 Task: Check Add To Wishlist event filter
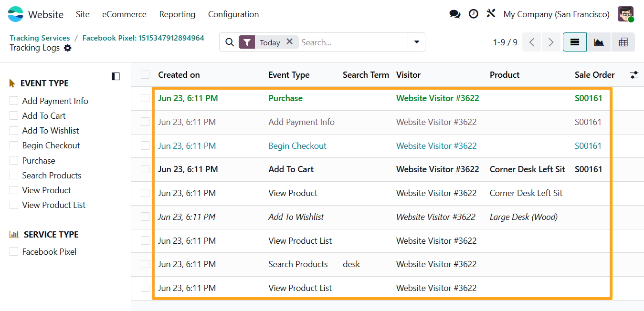click(14, 131)
